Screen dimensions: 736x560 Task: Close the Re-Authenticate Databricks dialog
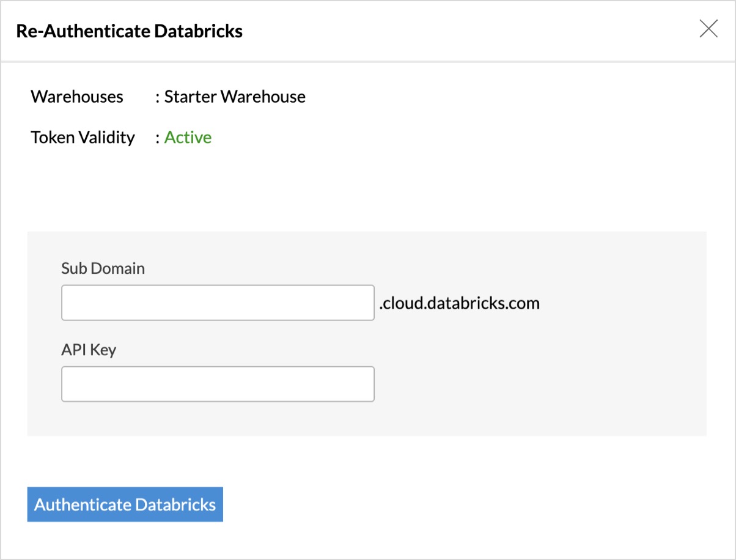click(708, 29)
